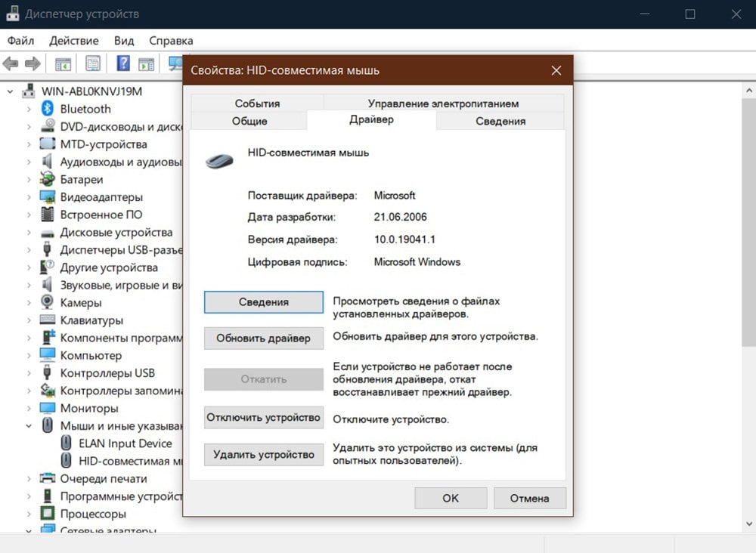Collapse the WIN-ABL0KNVJ19M root node
The image size is (756, 553).
[x=10, y=91]
